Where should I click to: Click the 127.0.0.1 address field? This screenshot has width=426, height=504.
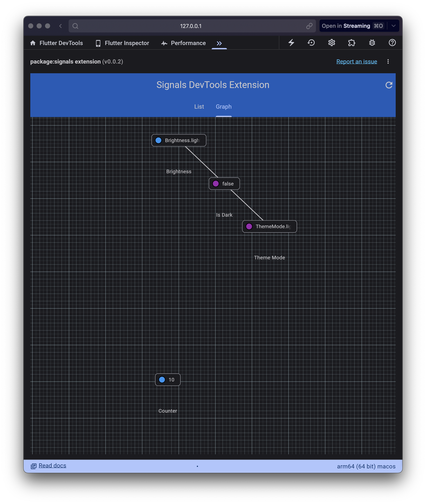click(190, 26)
